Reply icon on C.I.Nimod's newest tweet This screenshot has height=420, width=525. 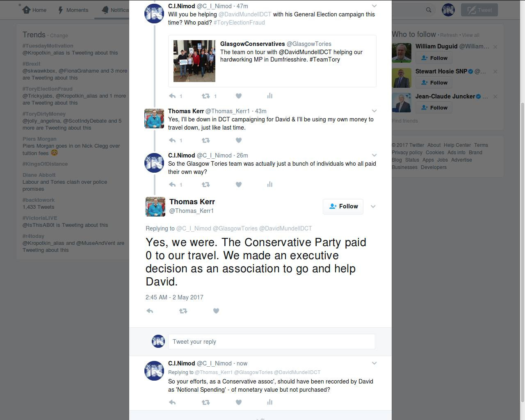pos(172,402)
